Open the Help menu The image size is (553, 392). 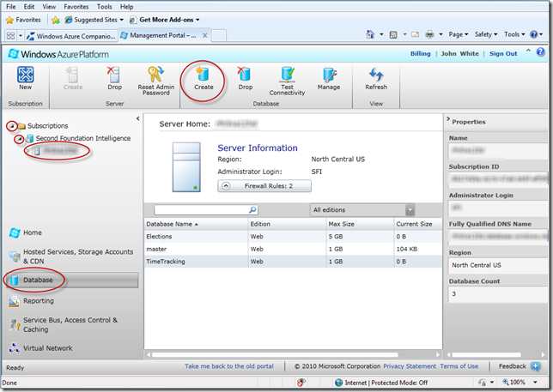pyautogui.click(x=126, y=7)
